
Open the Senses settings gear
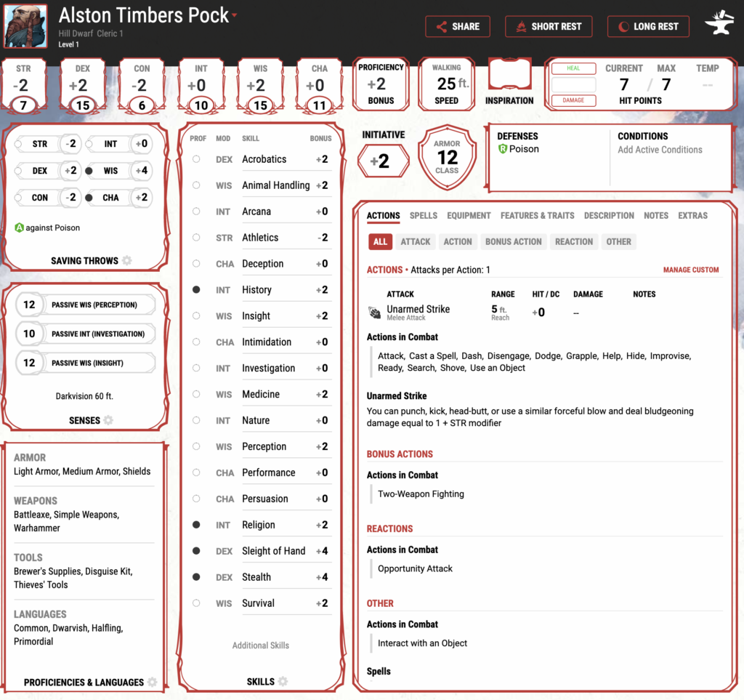pyautogui.click(x=108, y=420)
